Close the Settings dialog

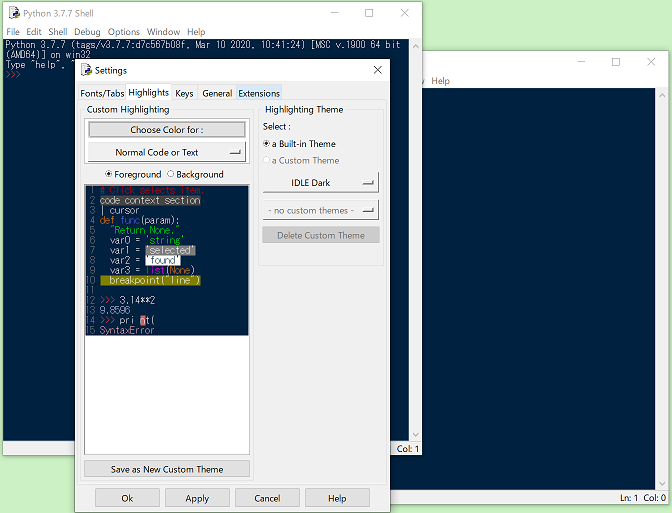click(x=378, y=70)
